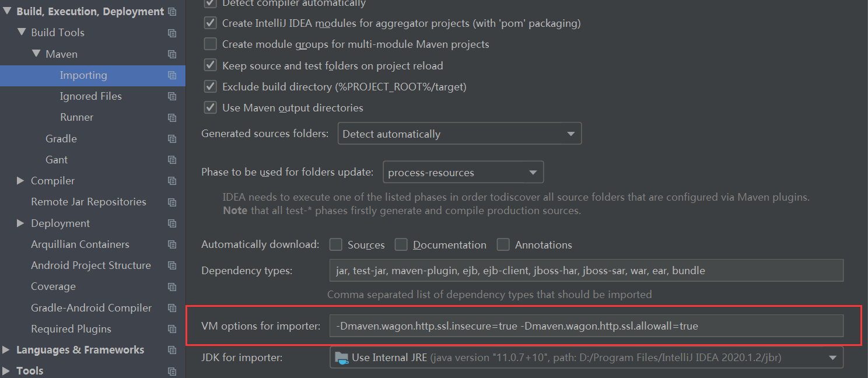Image resolution: width=868 pixels, height=378 pixels.
Task: Expand the Compiler tree node
Action: click(x=21, y=181)
